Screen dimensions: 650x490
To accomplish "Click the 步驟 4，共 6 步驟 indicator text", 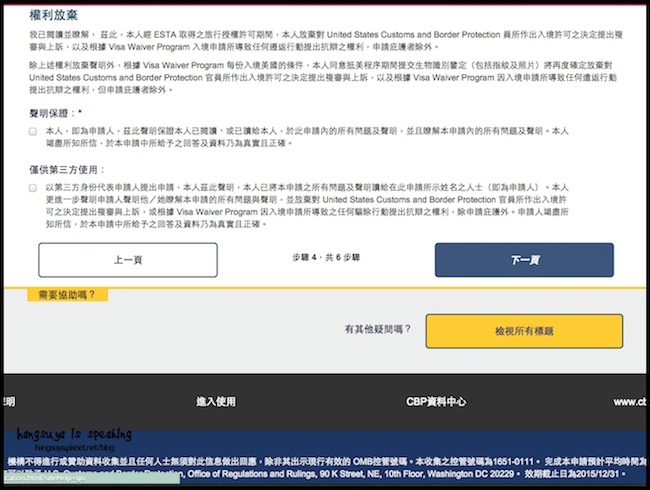I will tap(326, 257).
